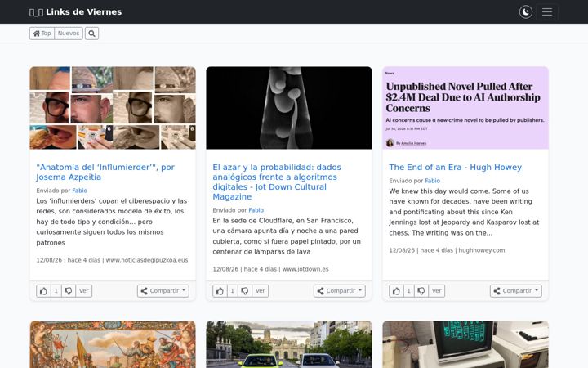Image resolution: width=588 pixels, height=368 pixels.
Task: Click the www.jotdown.es source text
Action: click(x=305, y=269)
